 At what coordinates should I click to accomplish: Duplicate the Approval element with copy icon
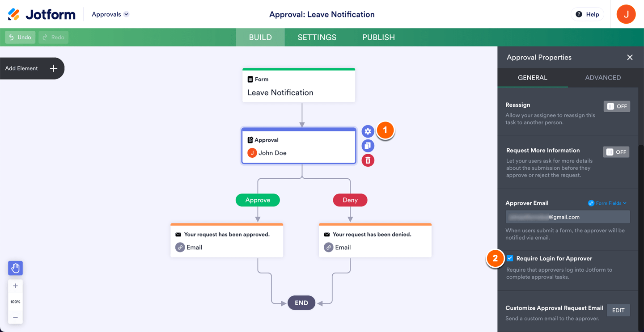click(x=368, y=146)
